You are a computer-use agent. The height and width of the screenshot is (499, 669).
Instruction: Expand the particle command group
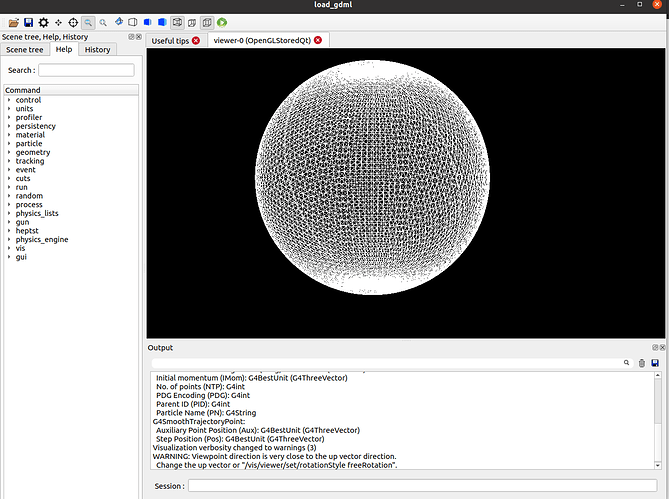pyautogui.click(x=9, y=143)
